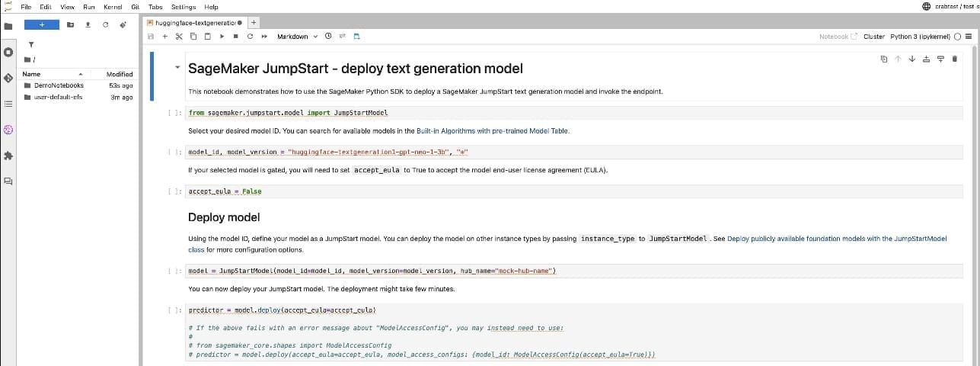Open the Extension Manager puzzle icon
980x366 pixels.
pos(8,156)
